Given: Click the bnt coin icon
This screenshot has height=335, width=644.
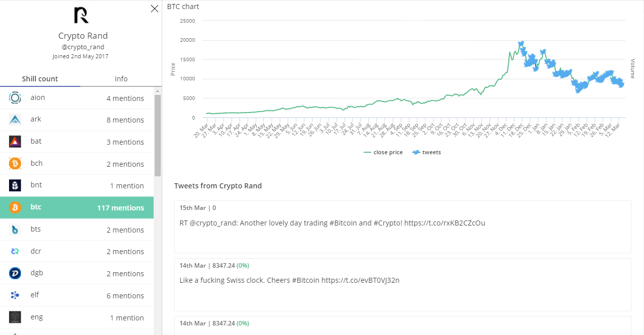Looking at the screenshot, I should [15, 185].
